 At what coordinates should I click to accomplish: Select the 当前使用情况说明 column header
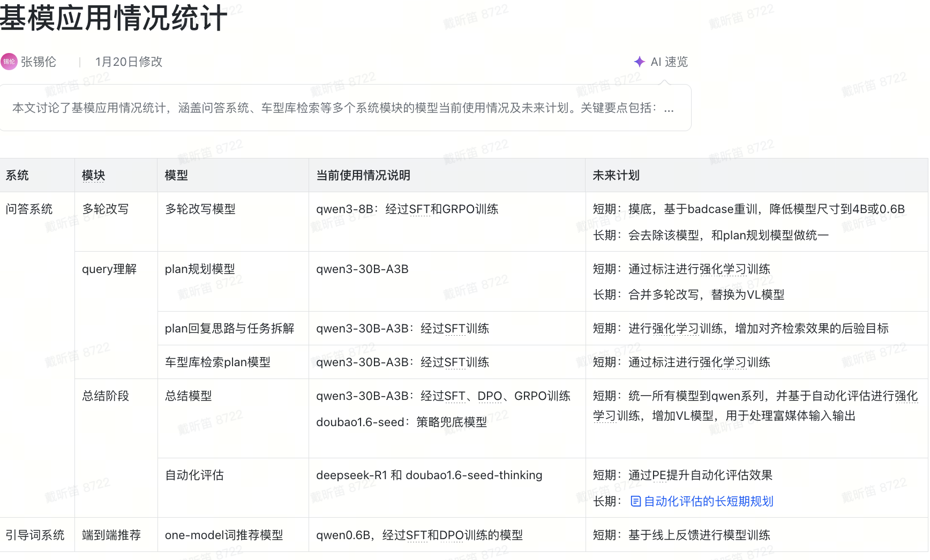(363, 176)
